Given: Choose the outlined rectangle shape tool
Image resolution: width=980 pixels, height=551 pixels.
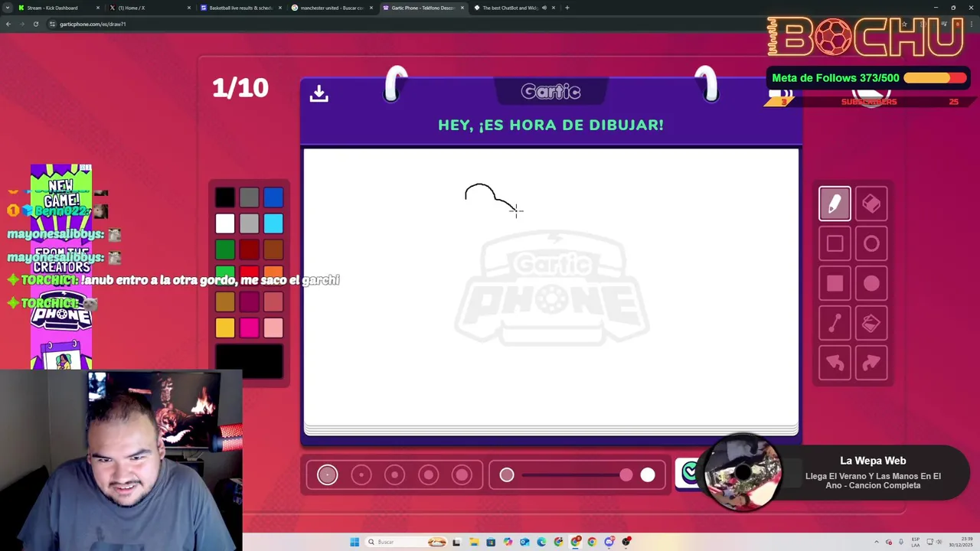Looking at the screenshot, I should point(835,243).
